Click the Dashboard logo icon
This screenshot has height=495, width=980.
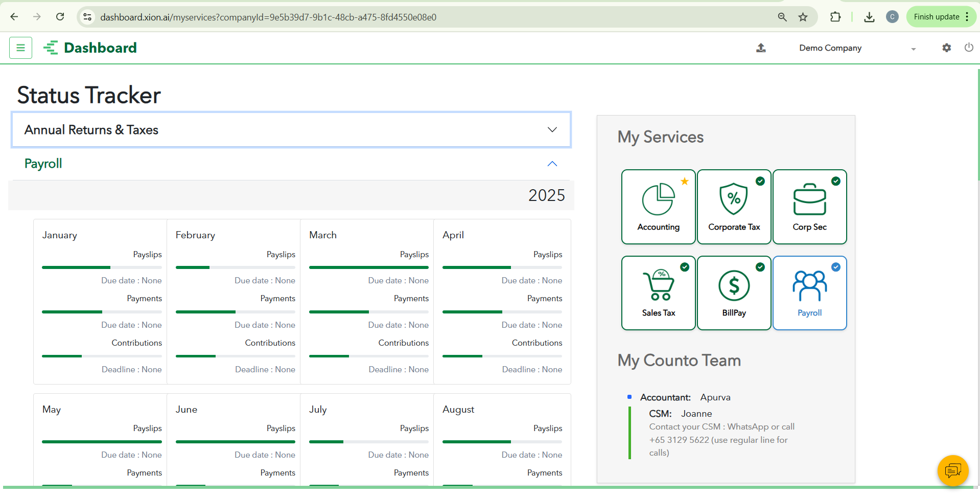click(x=51, y=48)
